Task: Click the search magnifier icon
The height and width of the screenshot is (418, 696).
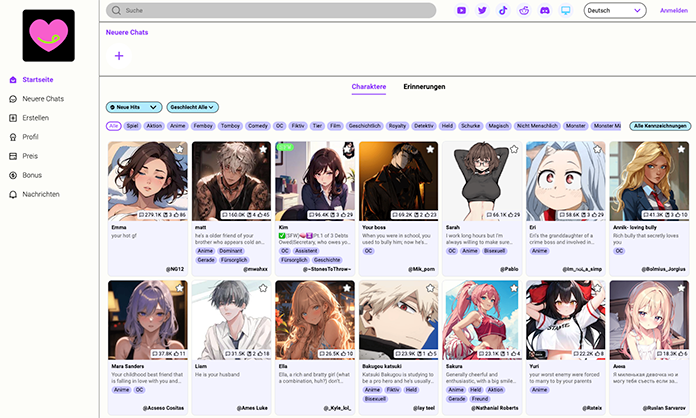Action: click(x=116, y=10)
